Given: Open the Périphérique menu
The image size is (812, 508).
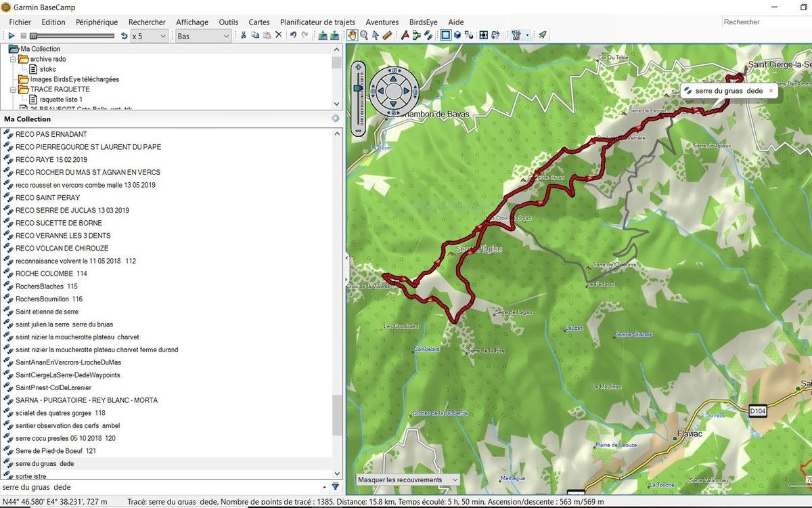Looking at the screenshot, I should click(97, 22).
